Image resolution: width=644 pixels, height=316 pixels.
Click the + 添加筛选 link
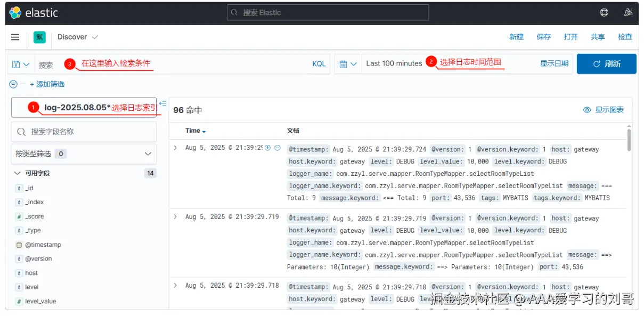click(x=47, y=84)
